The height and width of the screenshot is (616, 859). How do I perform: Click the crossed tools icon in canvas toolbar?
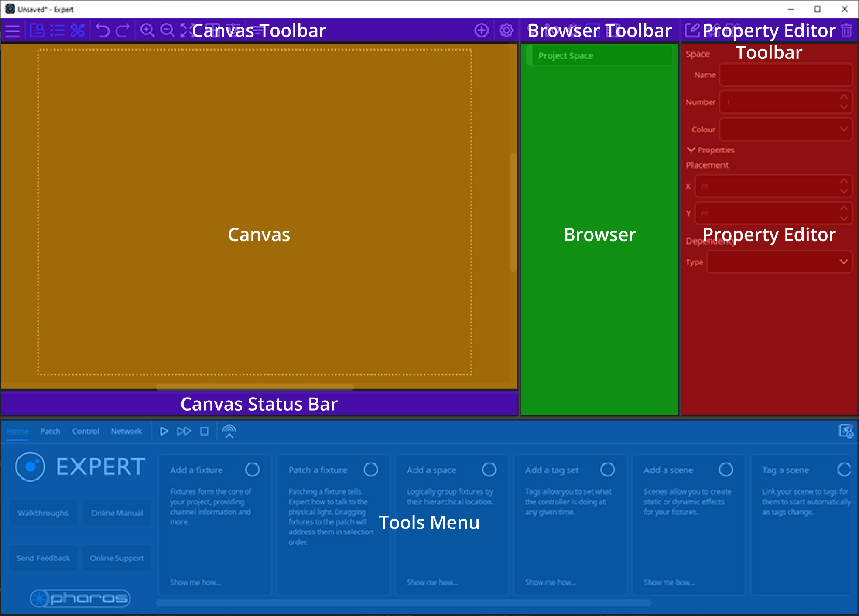pyautogui.click(x=78, y=31)
